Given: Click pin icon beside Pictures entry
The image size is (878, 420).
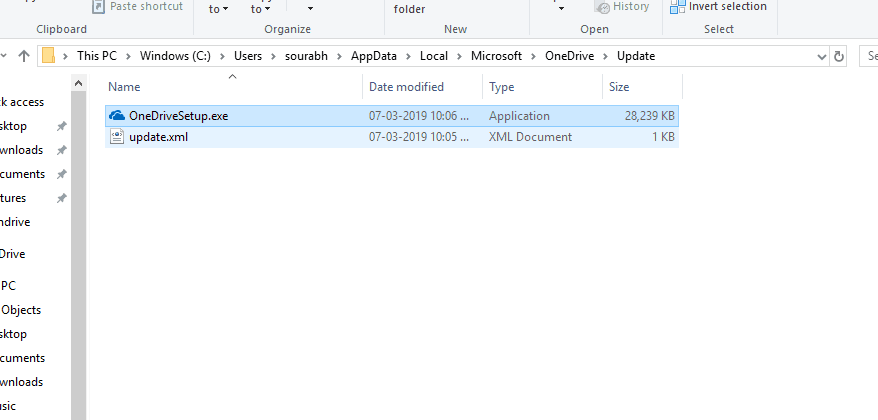Looking at the screenshot, I should [x=62, y=198].
